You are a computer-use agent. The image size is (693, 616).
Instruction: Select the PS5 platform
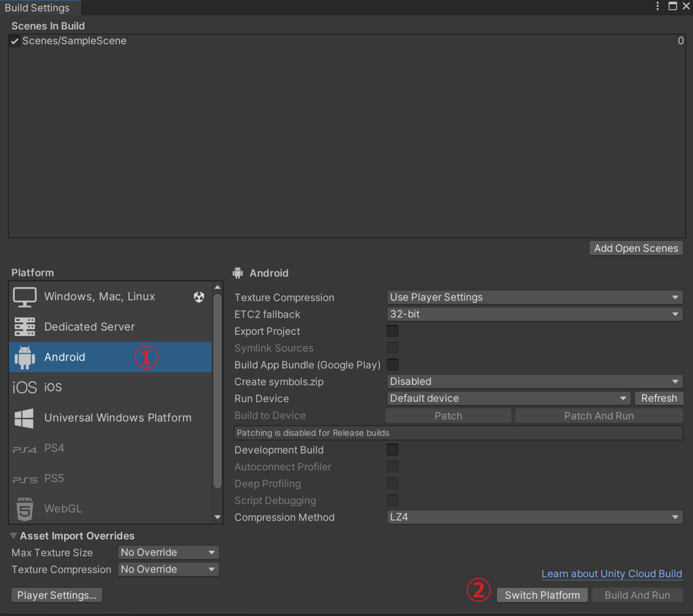coord(110,478)
